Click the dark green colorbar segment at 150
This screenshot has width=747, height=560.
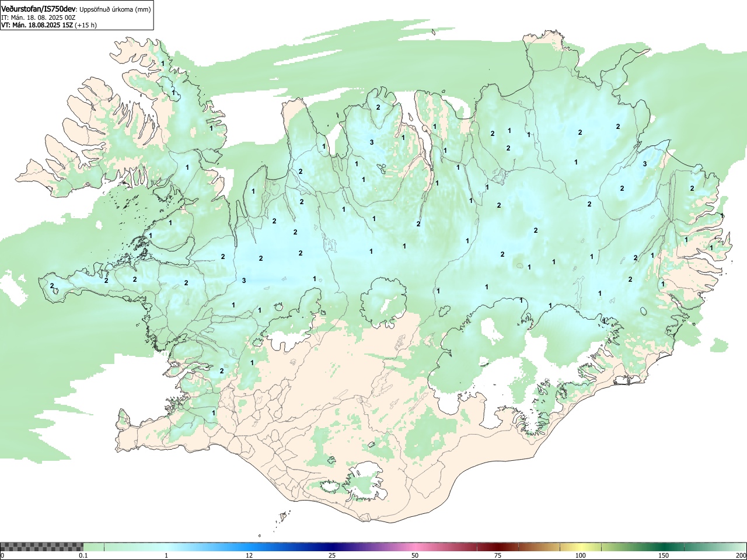click(x=663, y=547)
